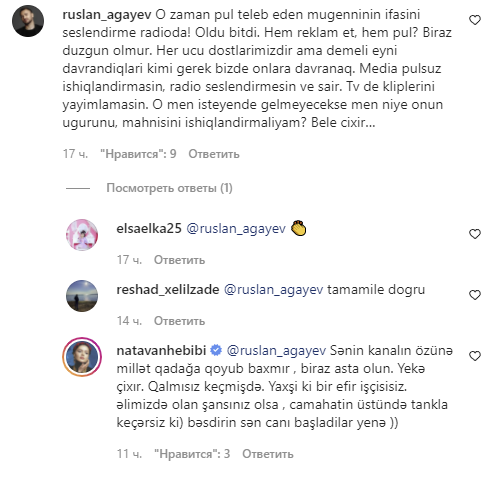The image size is (492, 477).
Task: Like natavanhebibi's reply with the heart icon
Action: [475, 356]
